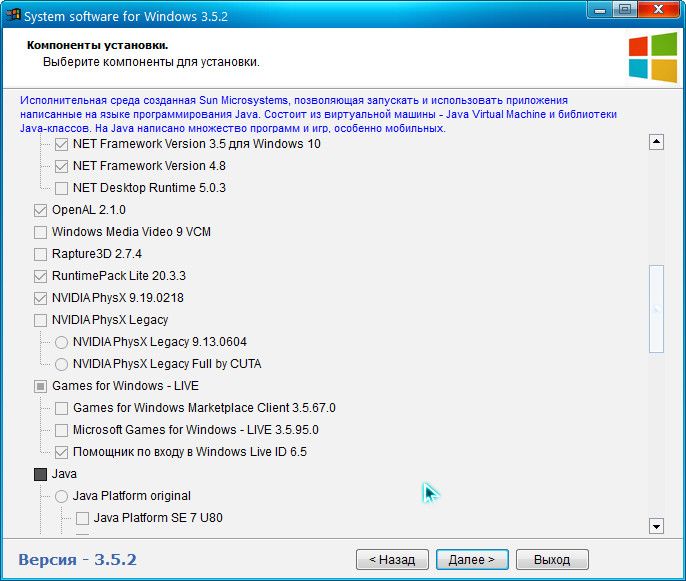Uncheck NET Framework Version 4.8 checkbox
The image size is (686, 581).
(61, 166)
